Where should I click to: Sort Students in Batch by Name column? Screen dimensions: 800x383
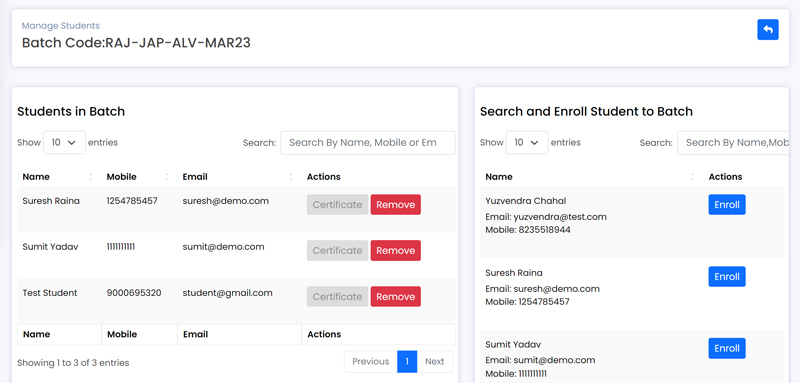59,177
